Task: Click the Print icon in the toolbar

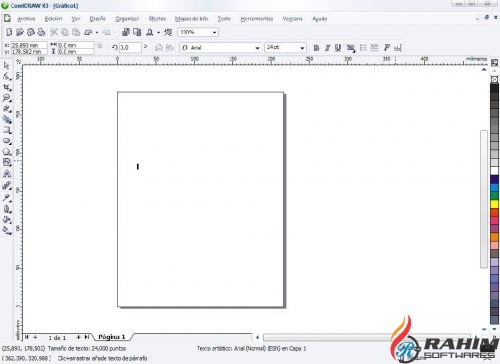Action: (41, 32)
